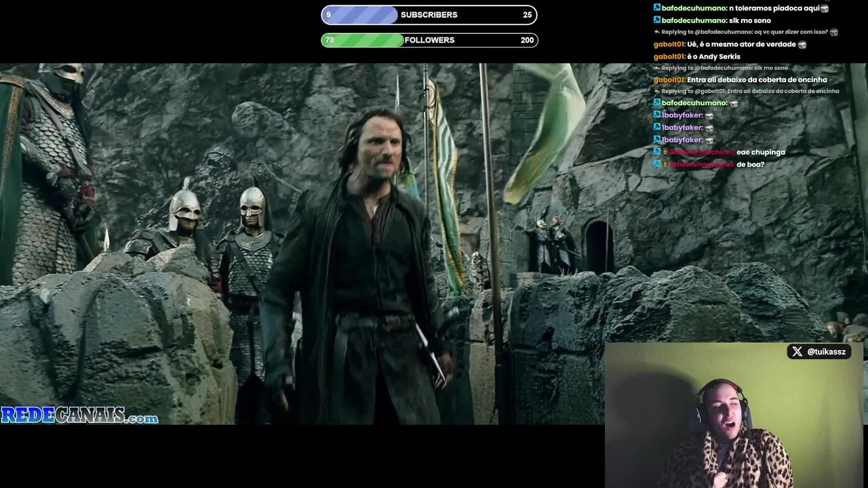The image size is (868, 488).
Task: Click the message text 'é o Andy Serkis'
Action: [x=714, y=57]
